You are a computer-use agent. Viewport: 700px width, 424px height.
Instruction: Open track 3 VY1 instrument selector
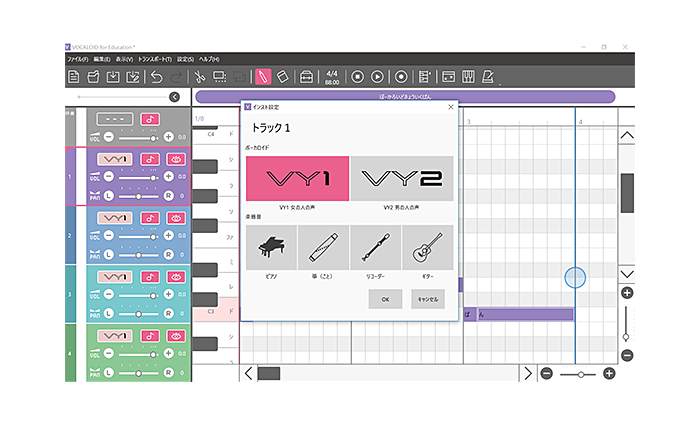tap(115, 277)
